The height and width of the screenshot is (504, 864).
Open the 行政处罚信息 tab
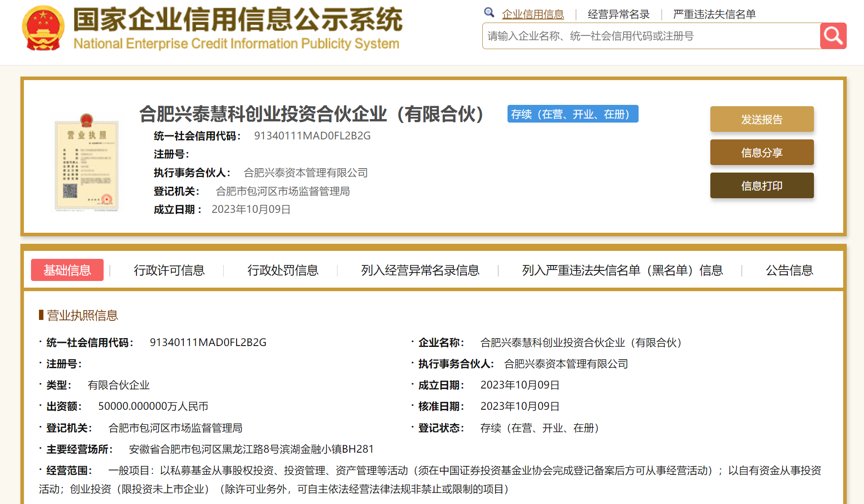(x=283, y=270)
